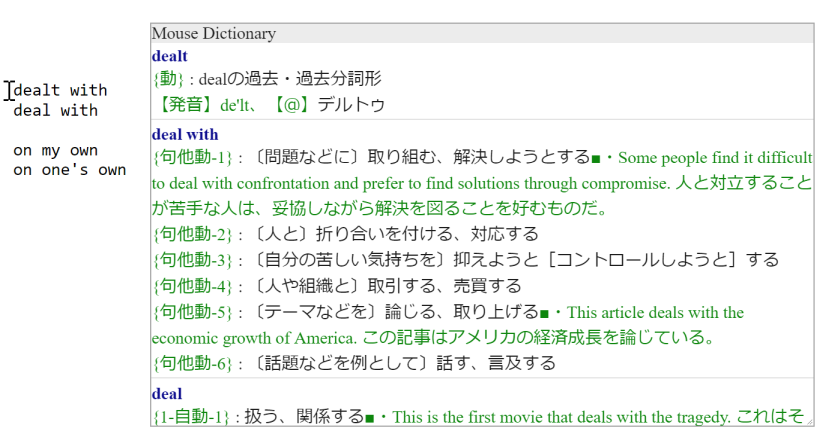Viewport: 823px width, 437px height.
Task: Click the green square marker after 関係する
Action: click(370, 415)
